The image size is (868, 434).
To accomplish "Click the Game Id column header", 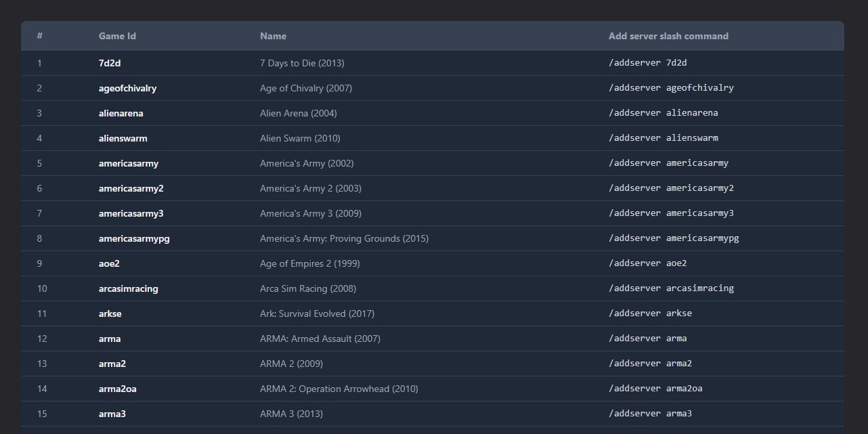I will coord(117,36).
